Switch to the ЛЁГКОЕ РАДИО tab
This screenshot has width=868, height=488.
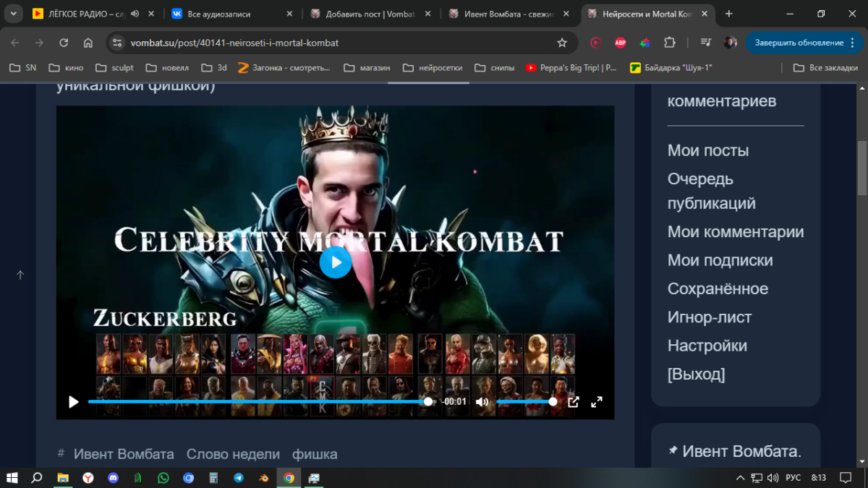tap(88, 14)
